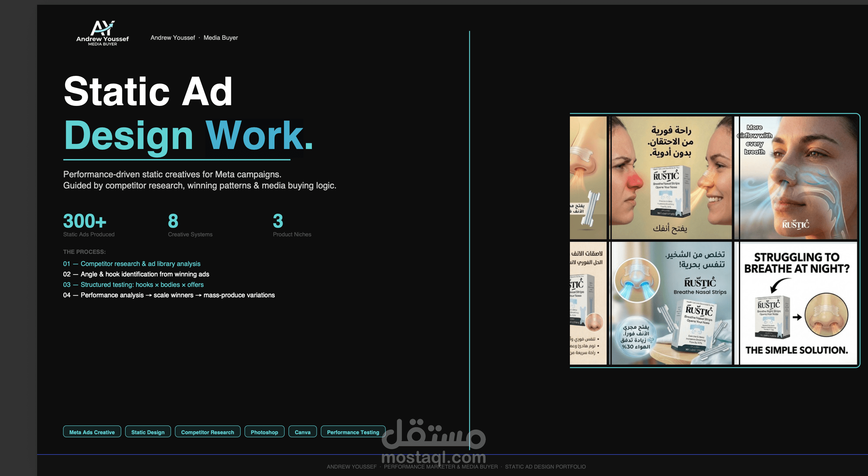Viewport: 868px width, 476px height.
Task: Click 'Guided by competitor research' description line
Action: click(200, 185)
